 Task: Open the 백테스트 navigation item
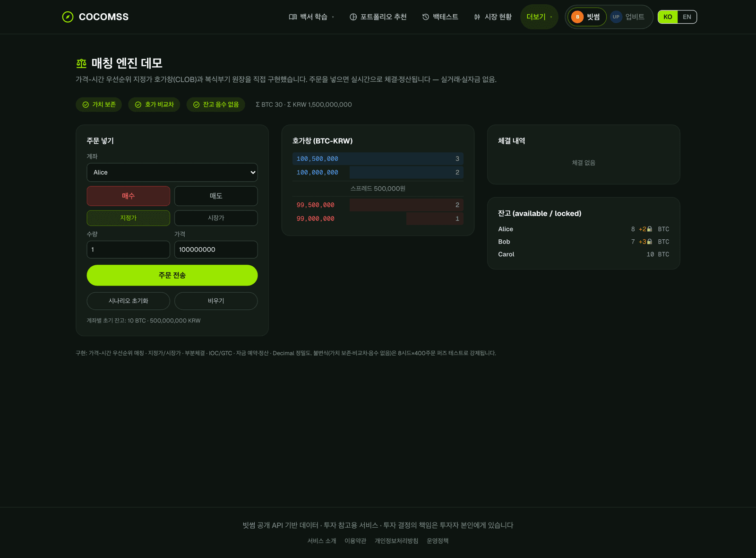[440, 17]
